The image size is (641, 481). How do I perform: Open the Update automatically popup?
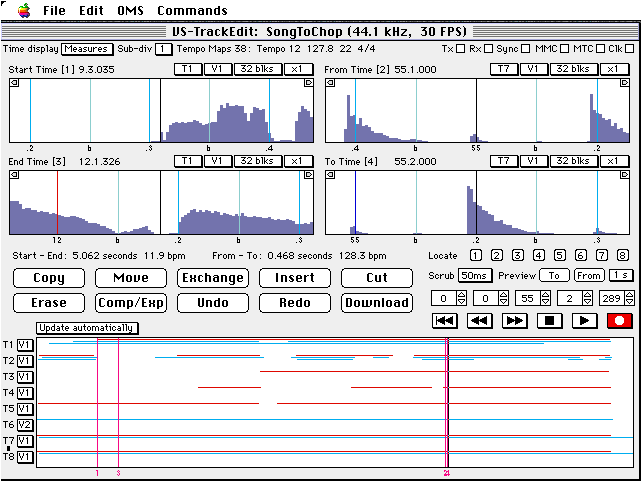pyautogui.click(x=87, y=328)
